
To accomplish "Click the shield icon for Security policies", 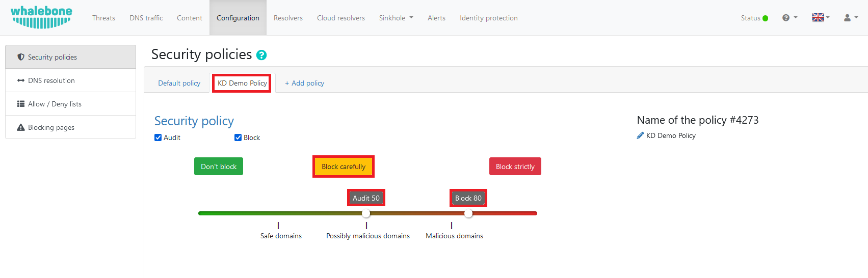I will click(21, 57).
